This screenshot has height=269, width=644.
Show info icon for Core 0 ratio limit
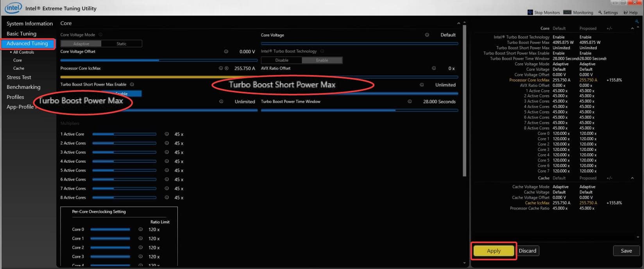click(x=141, y=230)
